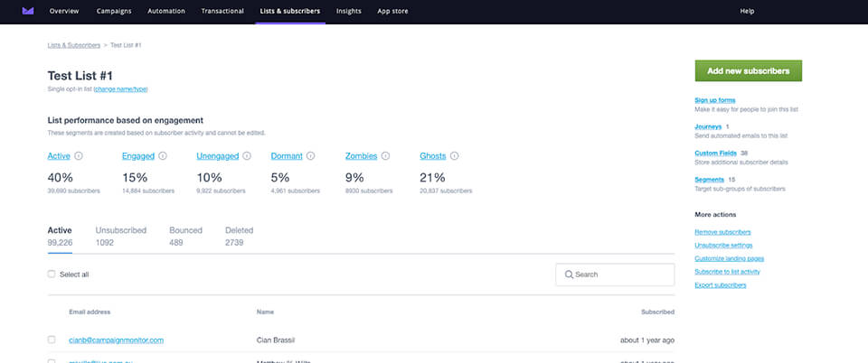Click the Ghosts info icon
Screen dimensions: 868x363
[x=454, y=156]
